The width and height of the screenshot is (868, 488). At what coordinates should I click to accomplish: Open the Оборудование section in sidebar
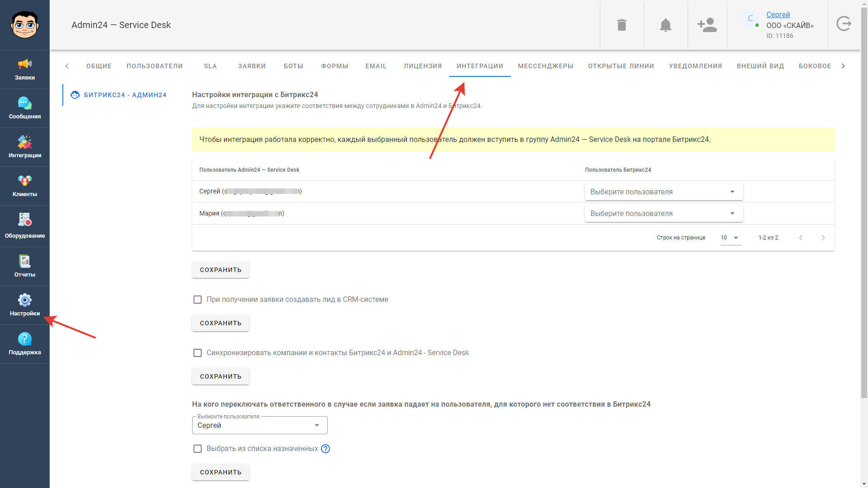[x=25, y=226]
